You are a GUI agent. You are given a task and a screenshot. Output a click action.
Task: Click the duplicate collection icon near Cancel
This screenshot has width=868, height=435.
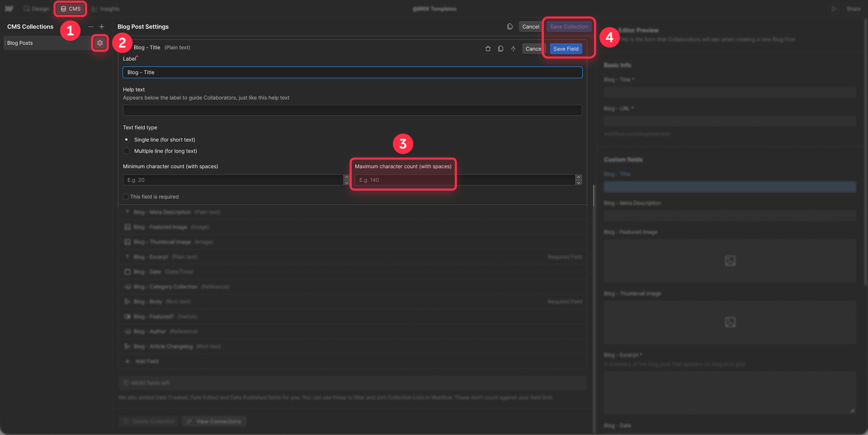tap(509, 26)
